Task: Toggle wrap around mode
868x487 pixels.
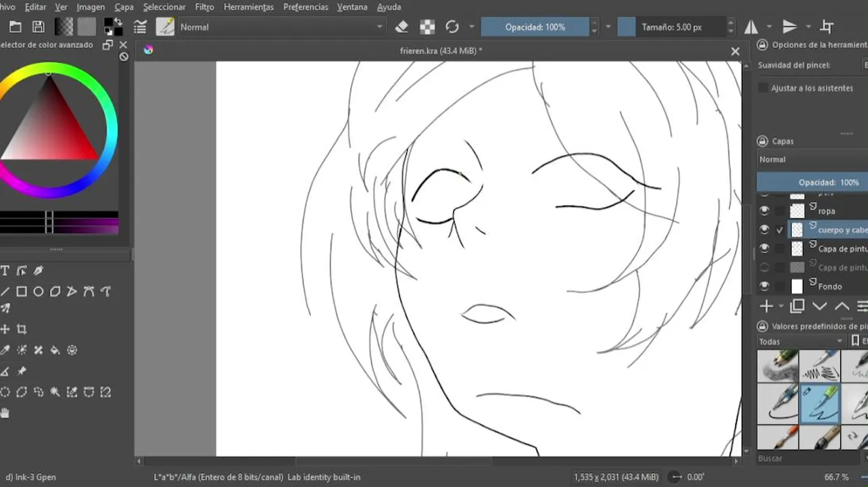Action: tap(827, 27)
